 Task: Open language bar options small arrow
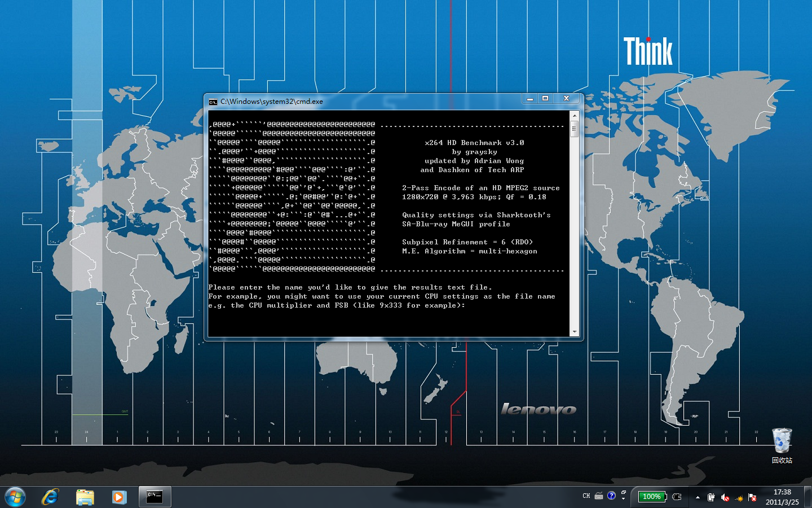623,499
